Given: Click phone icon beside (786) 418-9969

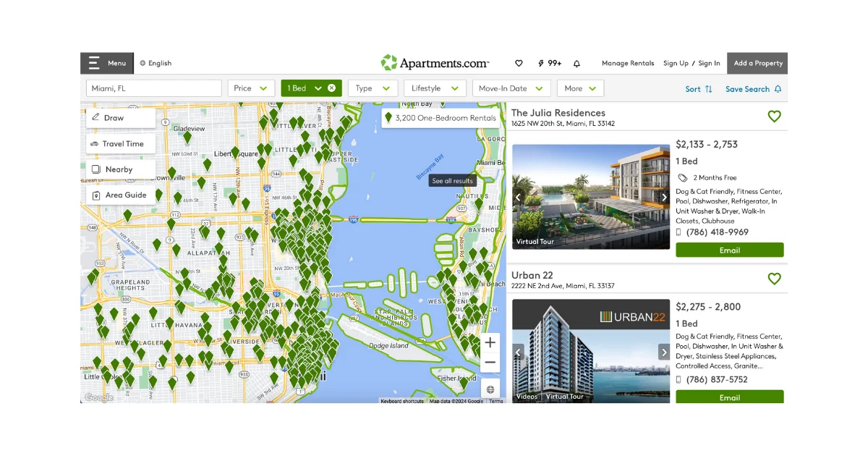Looking at the screenshot, I should coord(678,232).
